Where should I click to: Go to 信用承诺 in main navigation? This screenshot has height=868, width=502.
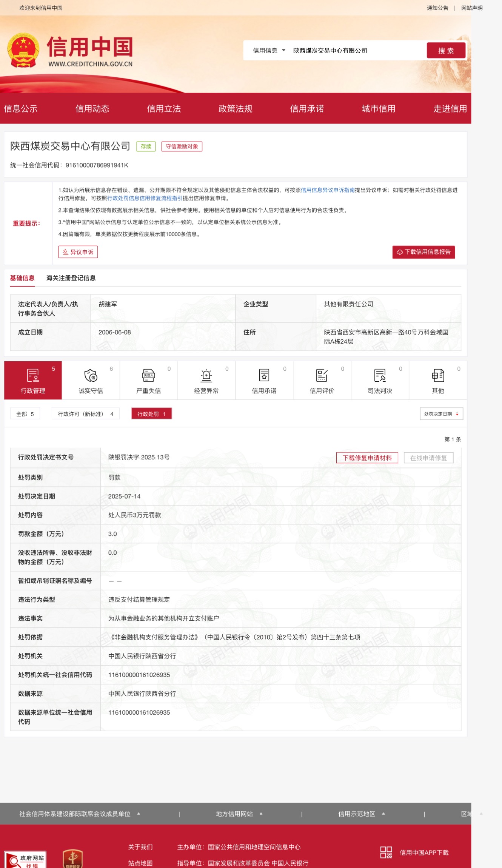coord(307,109)
